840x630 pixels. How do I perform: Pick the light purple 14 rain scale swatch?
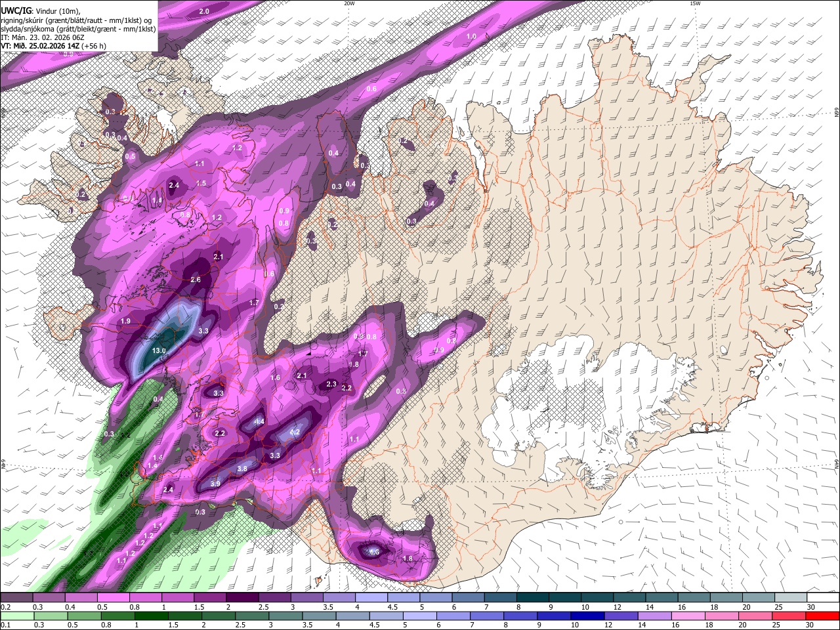coord(654,616)
